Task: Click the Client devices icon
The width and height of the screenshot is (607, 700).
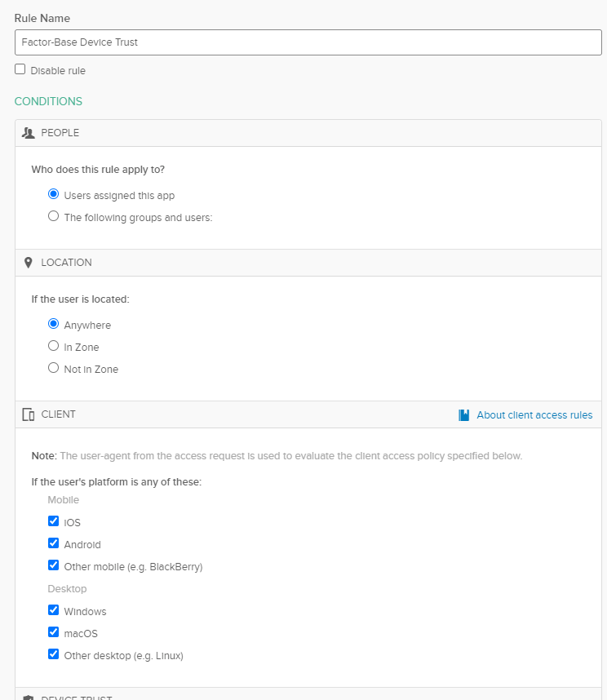Action: (x=29, y=414)
